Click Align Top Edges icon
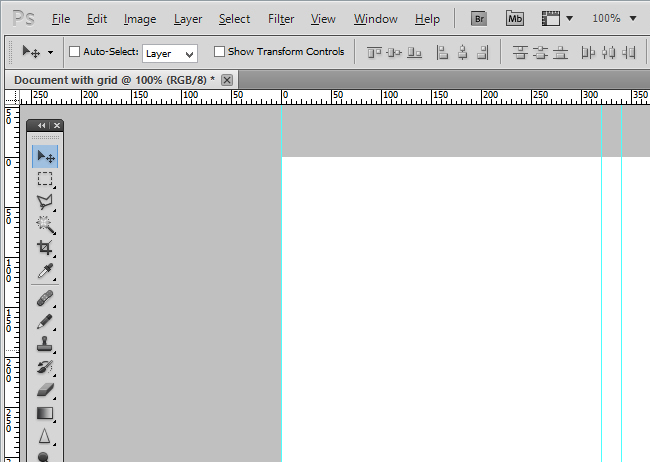The height and width of the screenshot is (462, 650). coord(374,53)
